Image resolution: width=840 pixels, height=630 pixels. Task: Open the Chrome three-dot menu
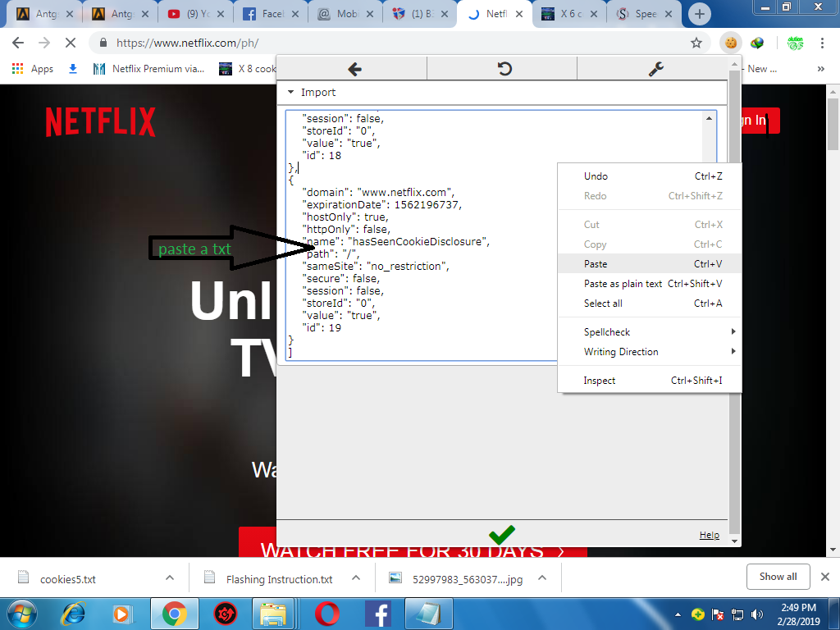coord(822,43)
